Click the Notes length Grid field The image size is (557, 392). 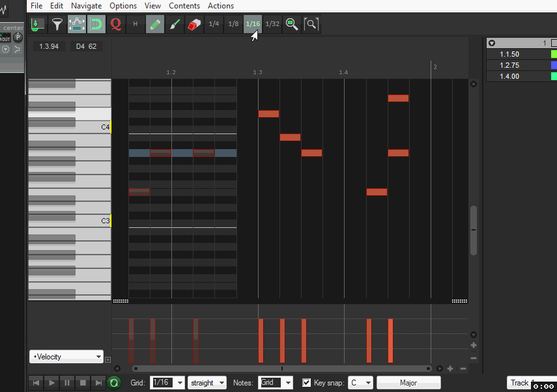pos(270,382)
